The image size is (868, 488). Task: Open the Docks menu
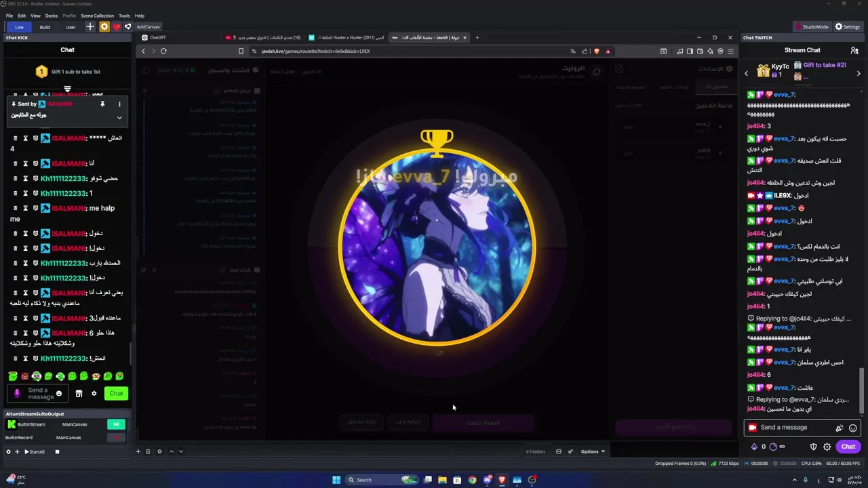pos(52,16)
